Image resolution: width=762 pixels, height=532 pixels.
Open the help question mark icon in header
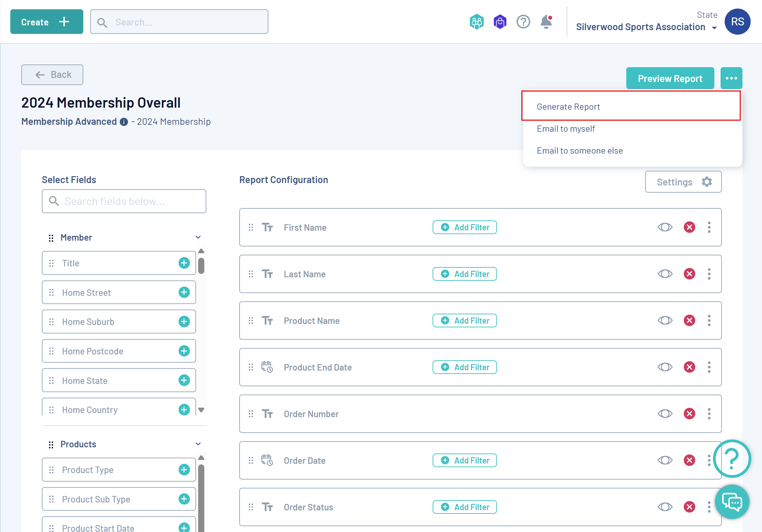(x=523, y=22)
